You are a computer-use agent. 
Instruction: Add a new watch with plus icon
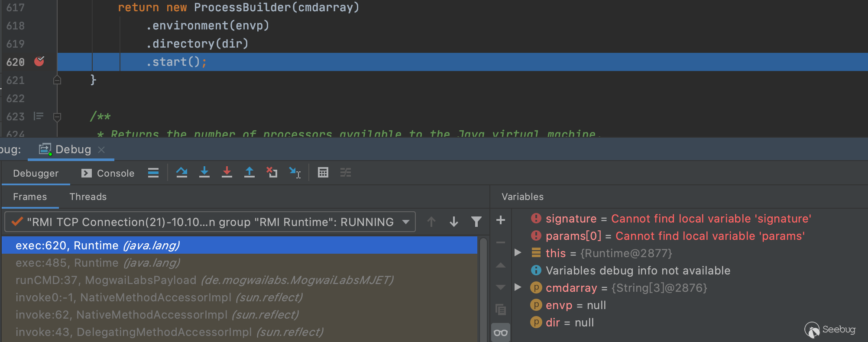tap(501, 220)
